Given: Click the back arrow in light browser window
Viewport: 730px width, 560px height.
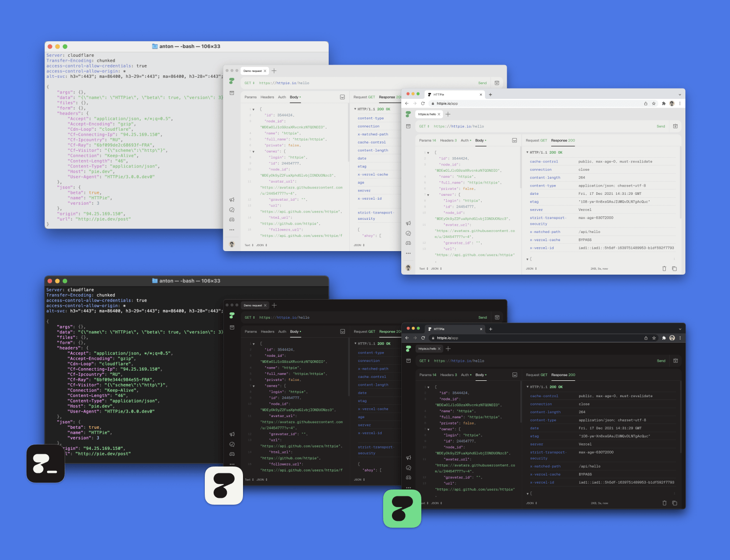Looking at the screenshot, I should (407, 103).
